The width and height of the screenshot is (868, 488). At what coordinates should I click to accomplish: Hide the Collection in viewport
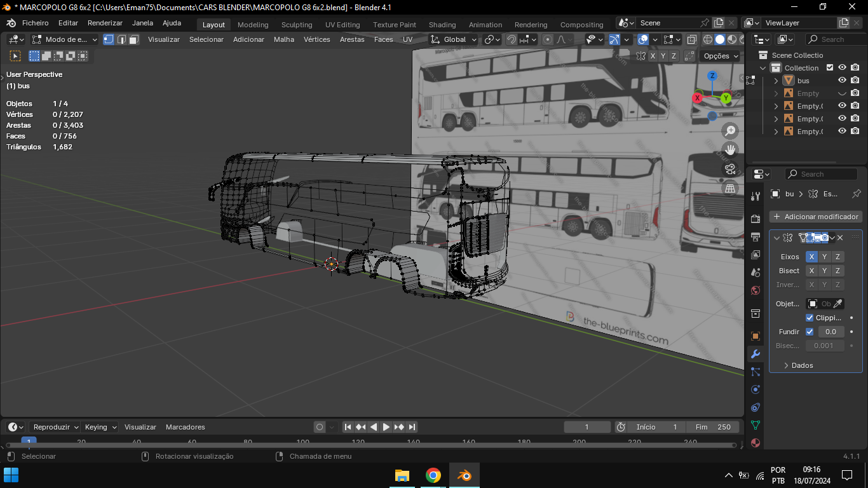tap(842, 68)
